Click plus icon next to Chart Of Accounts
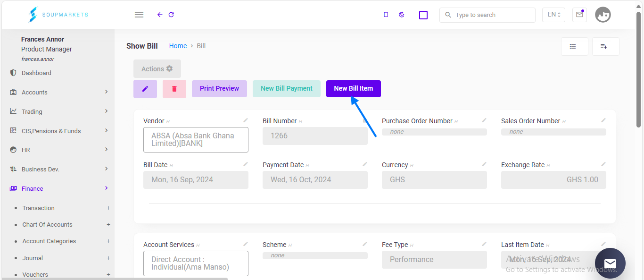The image size is (644, 280). click(108, 224)
